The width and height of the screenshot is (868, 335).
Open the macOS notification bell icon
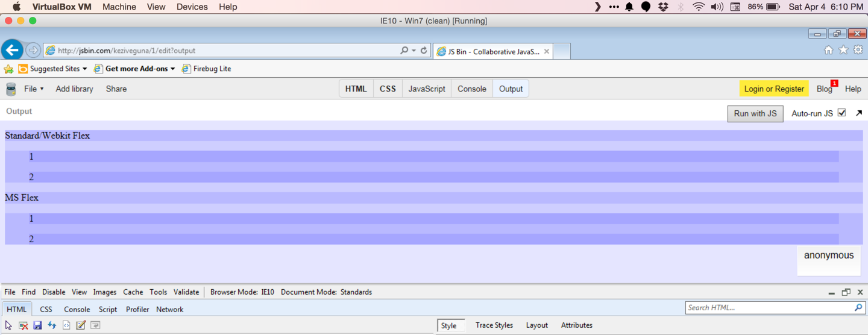tap(629, 7)
